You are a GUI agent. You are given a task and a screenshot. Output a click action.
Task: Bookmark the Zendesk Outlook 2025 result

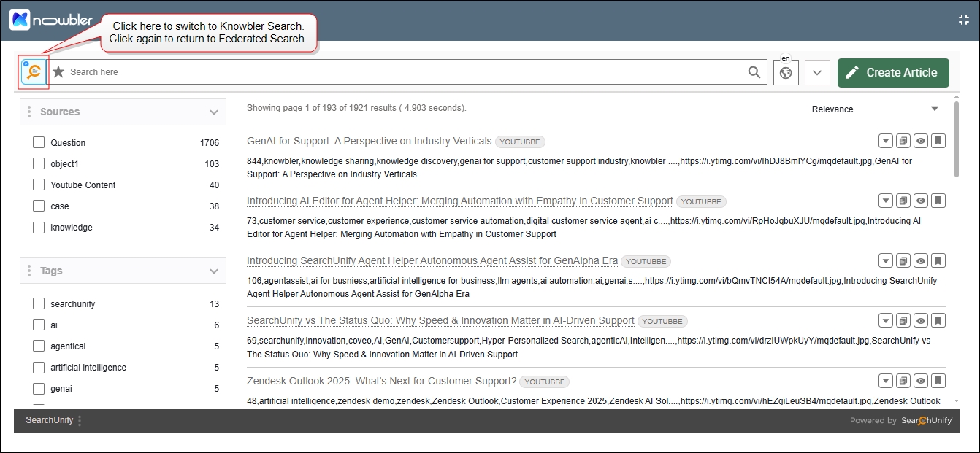click(x=939, y=381)
